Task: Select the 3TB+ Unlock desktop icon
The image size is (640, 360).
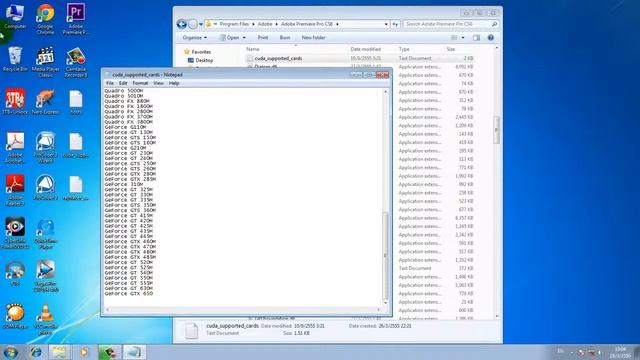Action: point(15,102)
